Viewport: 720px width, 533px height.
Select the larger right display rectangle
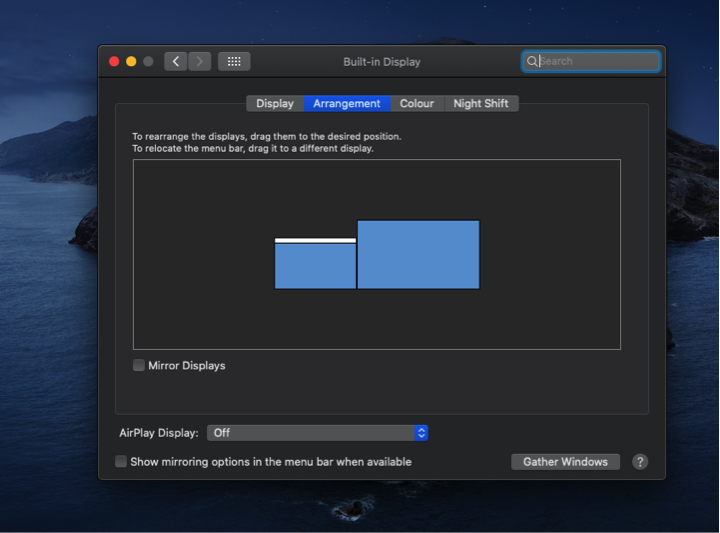pos(418,255)
